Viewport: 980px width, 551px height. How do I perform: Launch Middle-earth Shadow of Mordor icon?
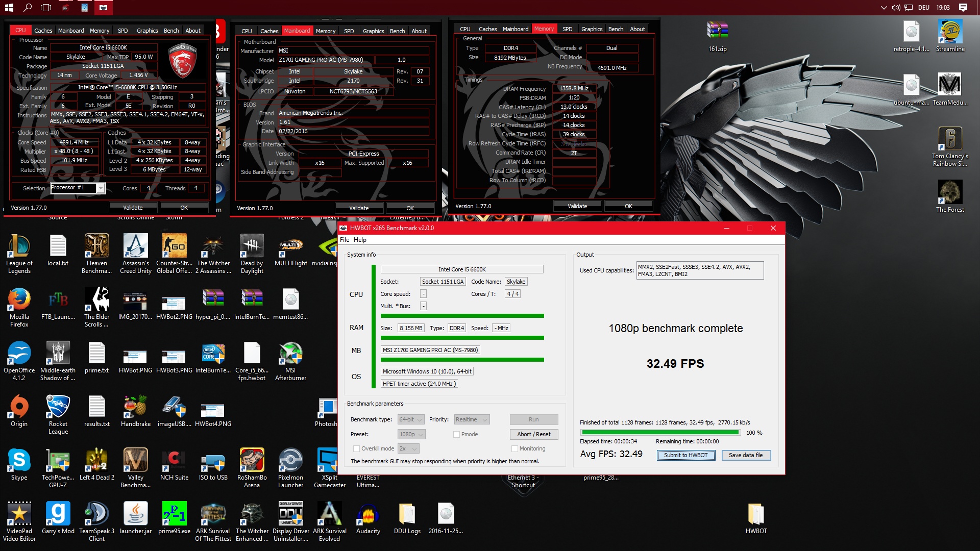[58, 361]
